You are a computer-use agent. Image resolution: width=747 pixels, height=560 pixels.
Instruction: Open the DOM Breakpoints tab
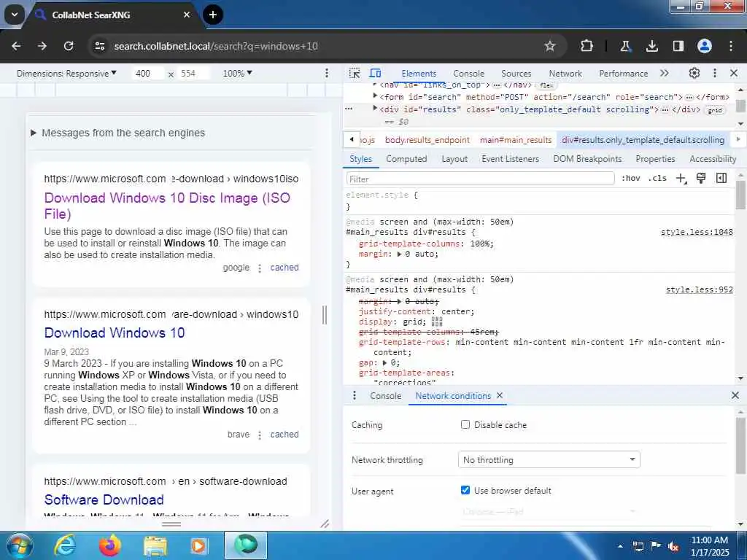[x=587, y=159]
